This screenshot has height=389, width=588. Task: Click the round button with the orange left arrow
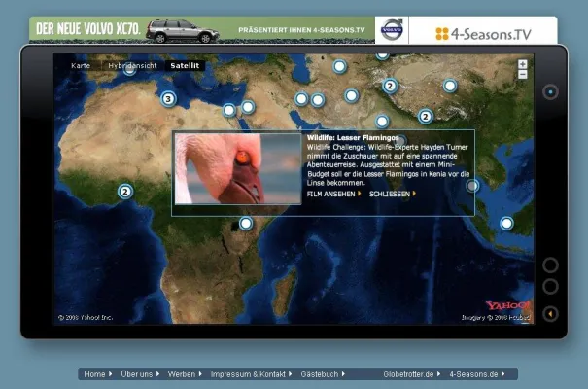pyautogui.click(x=550, y=313)
